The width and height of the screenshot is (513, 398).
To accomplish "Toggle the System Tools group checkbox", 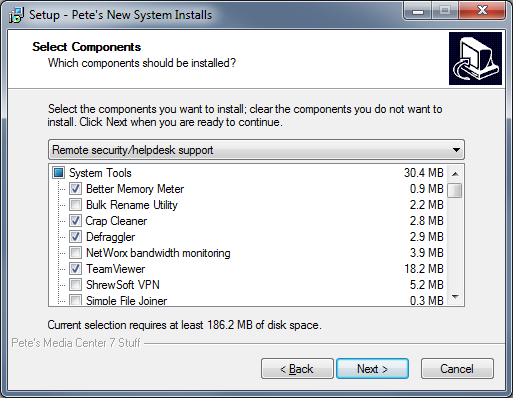I will coord(58,173).
